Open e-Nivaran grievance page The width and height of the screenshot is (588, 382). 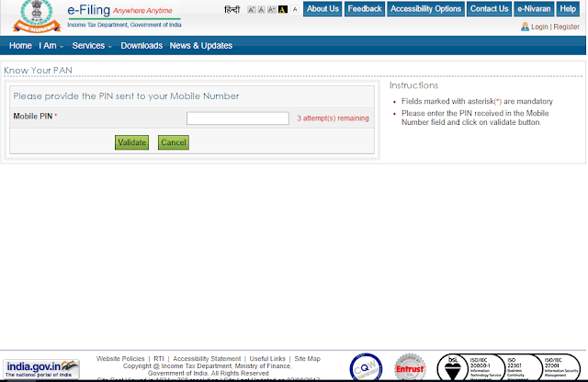tap(534, 8)
